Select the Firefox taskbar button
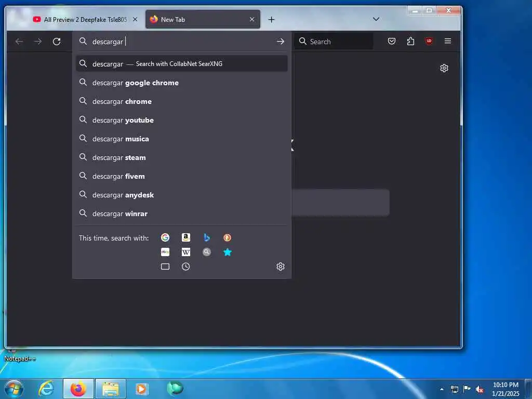Image resolution: width=532 pixels, height=399 pixels. (x=78, y=389)
